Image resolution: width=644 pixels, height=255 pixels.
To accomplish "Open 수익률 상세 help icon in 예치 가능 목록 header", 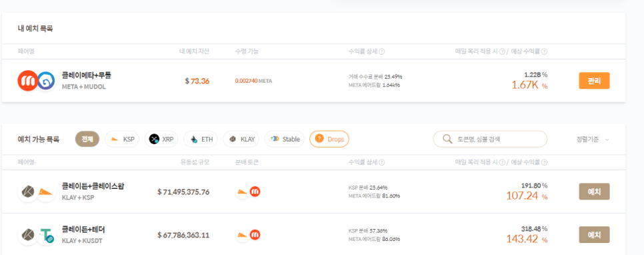I will point(381,162).
